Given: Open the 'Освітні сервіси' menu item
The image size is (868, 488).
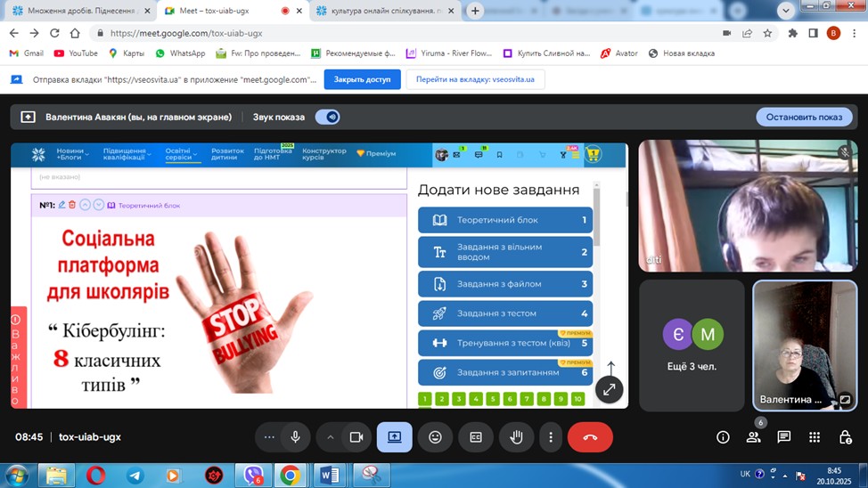Looking at the screenshot, I should click(177, 154).
